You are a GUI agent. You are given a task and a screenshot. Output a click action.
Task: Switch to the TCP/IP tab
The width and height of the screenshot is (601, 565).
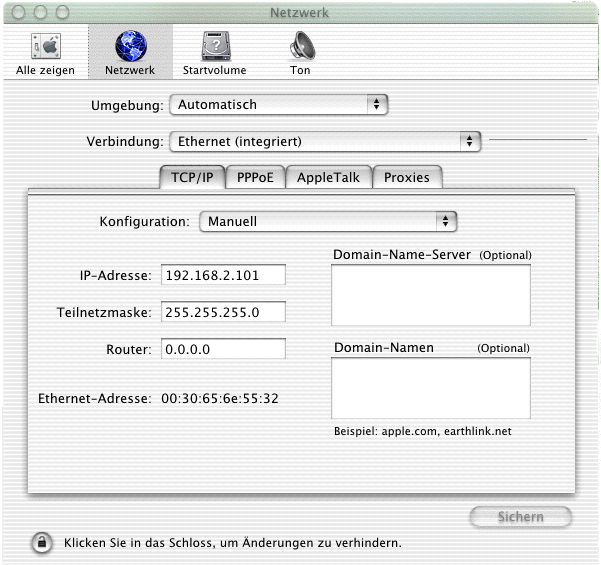tap(192, 177)
